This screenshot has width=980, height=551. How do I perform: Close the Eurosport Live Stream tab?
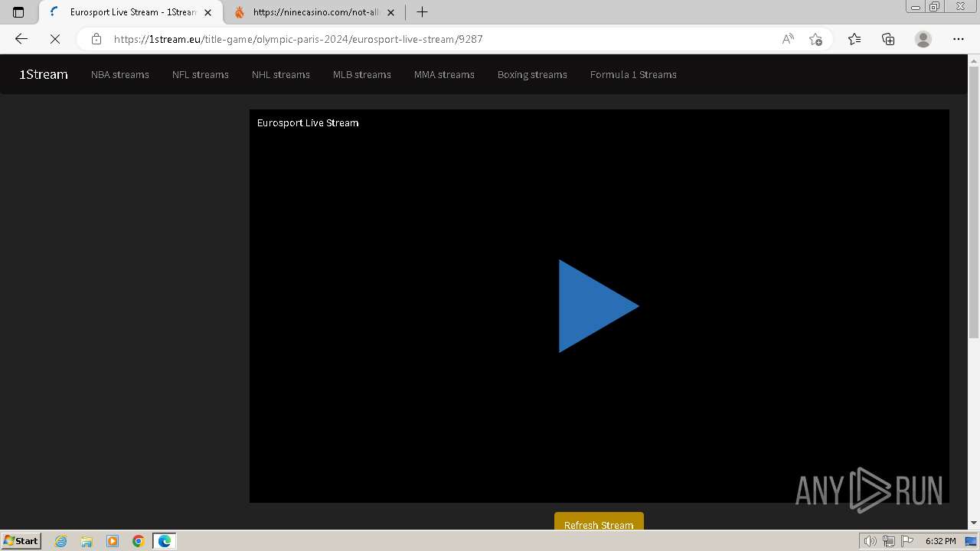click(207, 12)
